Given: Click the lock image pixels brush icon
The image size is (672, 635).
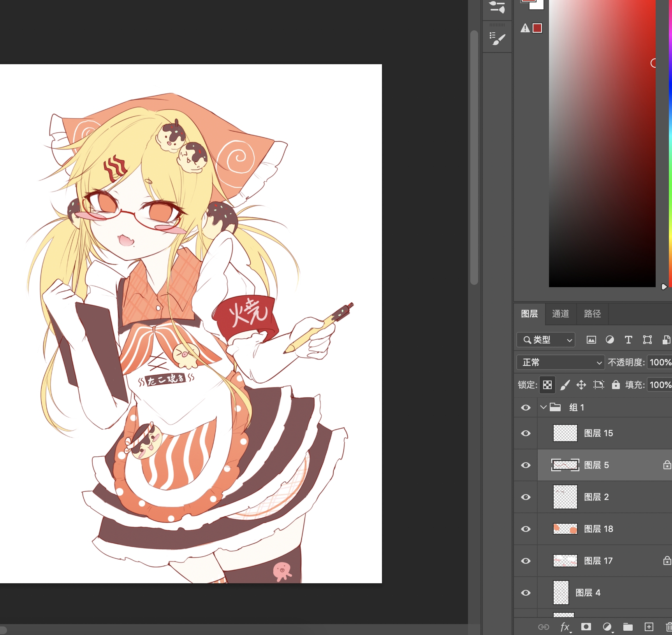Looking at the screenshot, I should 565,385.
